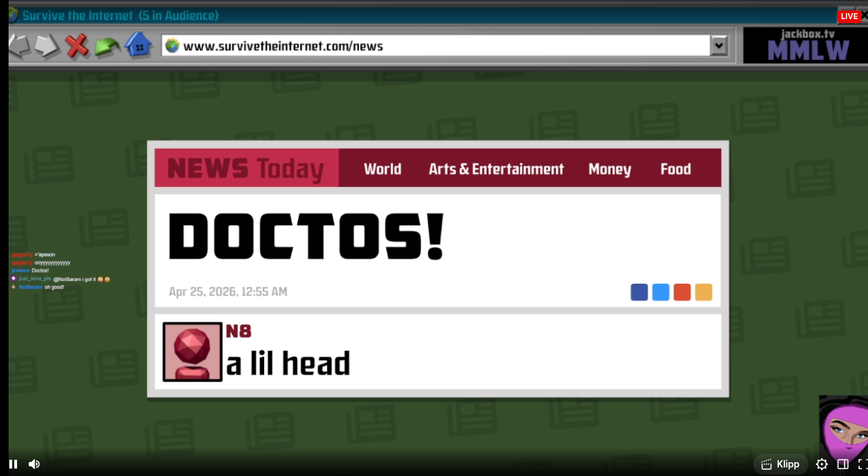868x476 pixels.
Task: Click the gray back arrow browser icon
Action: tap(19, 46)
